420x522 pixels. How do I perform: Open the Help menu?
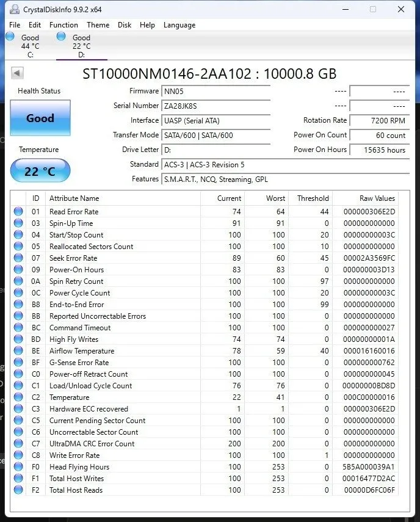pos(147,25)
